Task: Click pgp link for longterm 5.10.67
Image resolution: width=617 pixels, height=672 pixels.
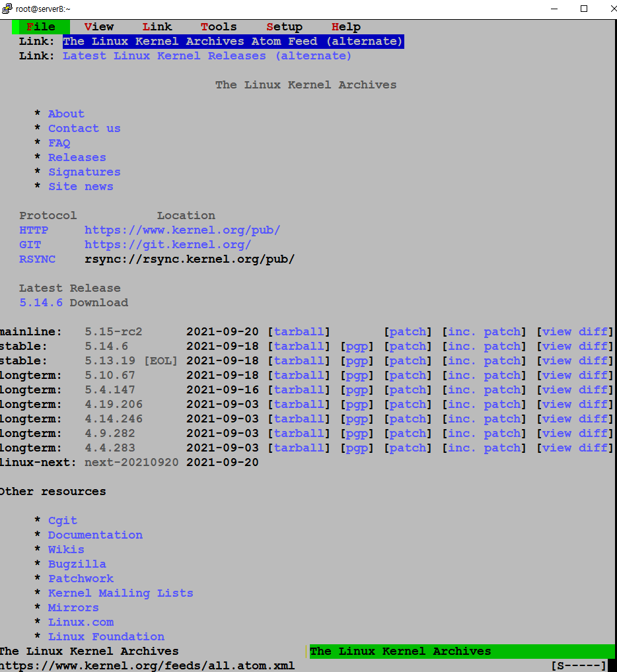Action: click(x=357, y=376)
